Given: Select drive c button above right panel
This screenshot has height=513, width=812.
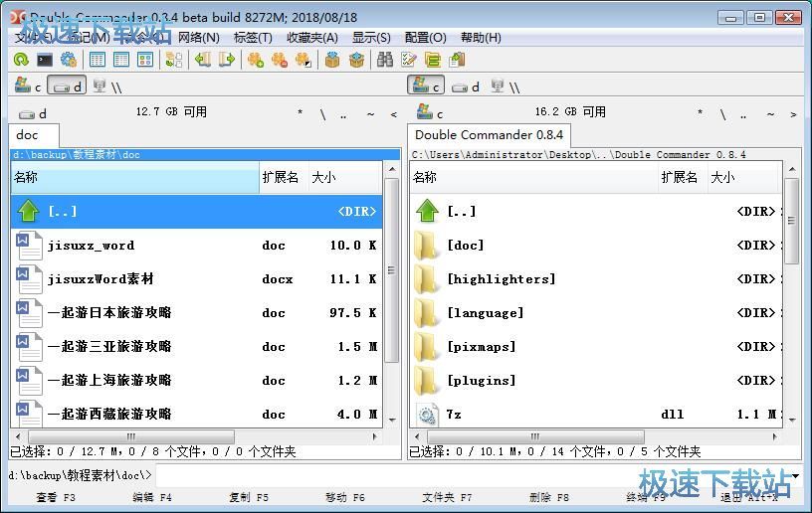Looking at the screenshot, I should click(426, 85).
